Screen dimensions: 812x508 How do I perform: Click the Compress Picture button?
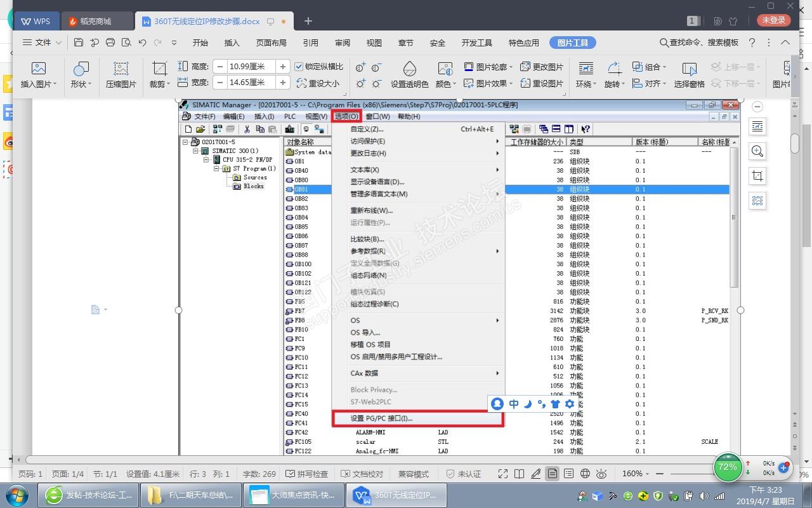tap(121, 75)
